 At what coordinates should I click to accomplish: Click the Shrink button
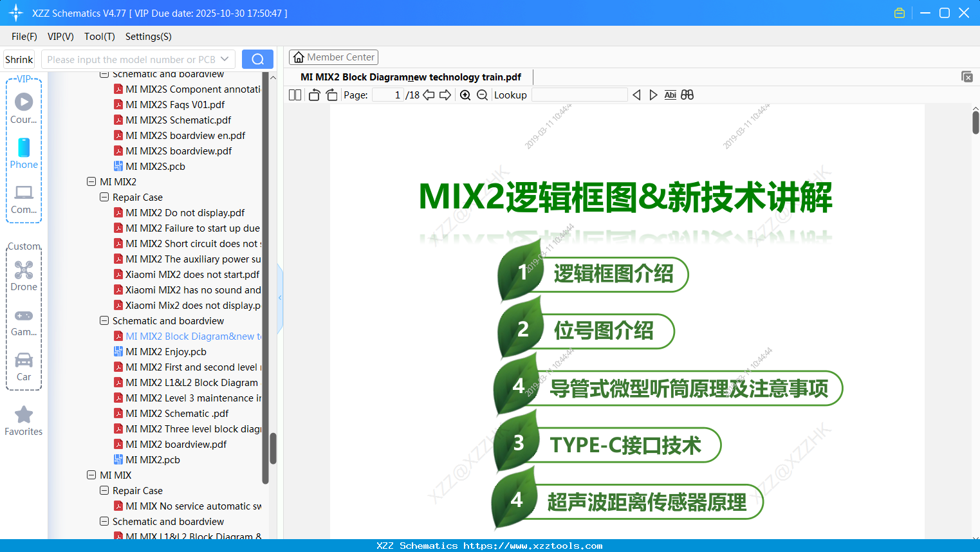tap(18, 59)
